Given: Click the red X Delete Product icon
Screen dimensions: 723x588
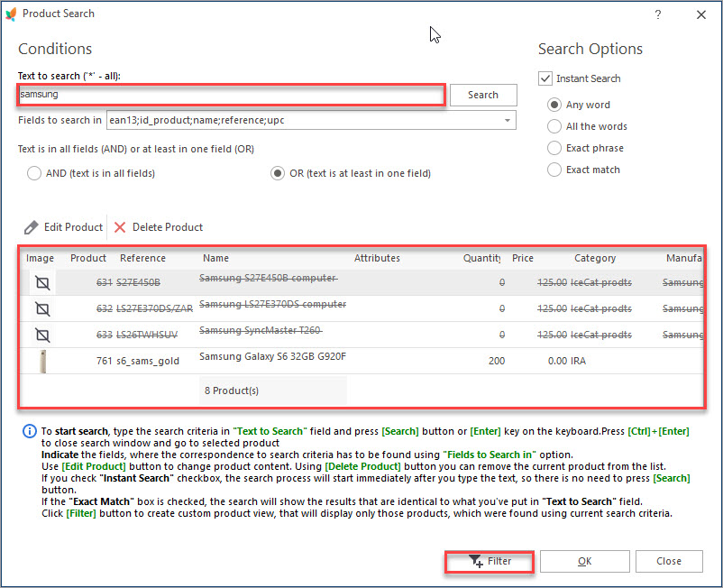Looking at the screenshot, I should (x=120, y=227).
